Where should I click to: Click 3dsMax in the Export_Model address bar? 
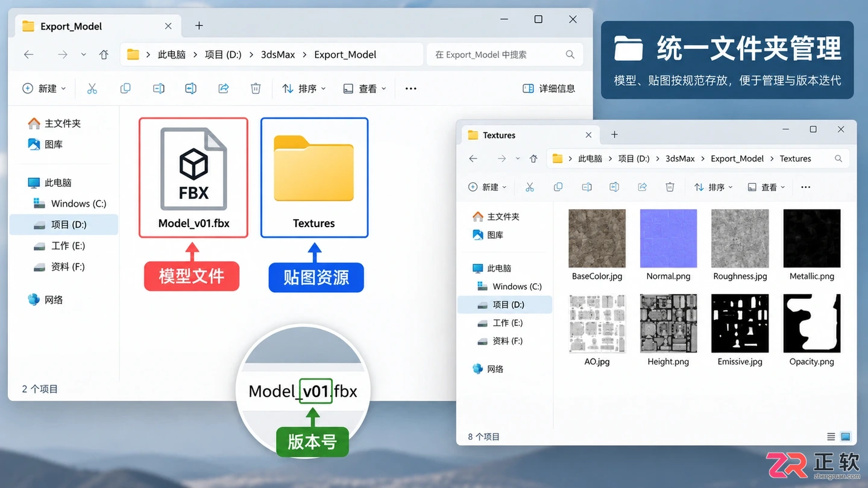[278, 55]
